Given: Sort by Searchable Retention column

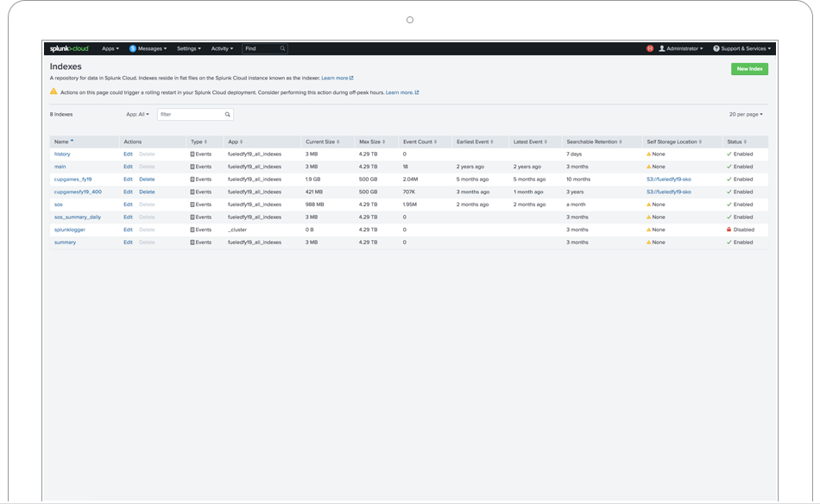Looking at the screenshot, I should 594,142.
